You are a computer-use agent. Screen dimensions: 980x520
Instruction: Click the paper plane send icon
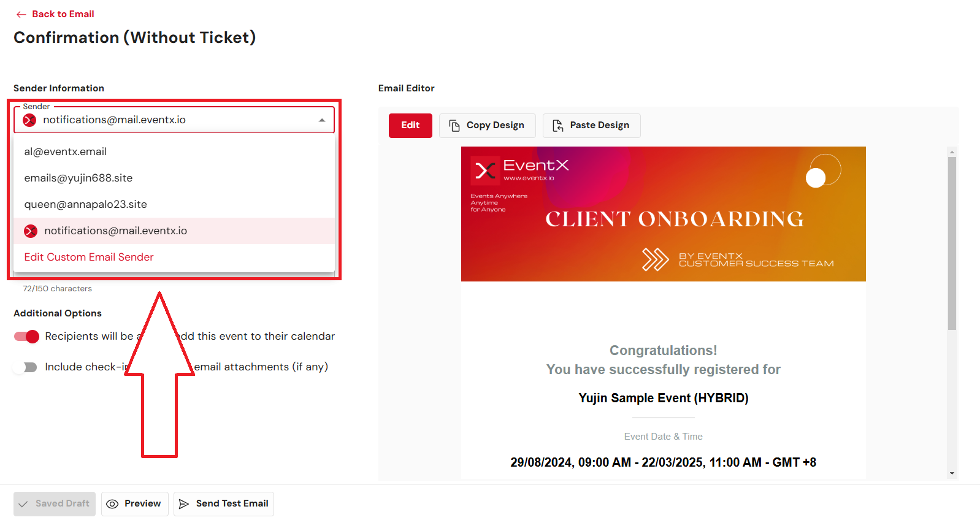coord(183,504)
